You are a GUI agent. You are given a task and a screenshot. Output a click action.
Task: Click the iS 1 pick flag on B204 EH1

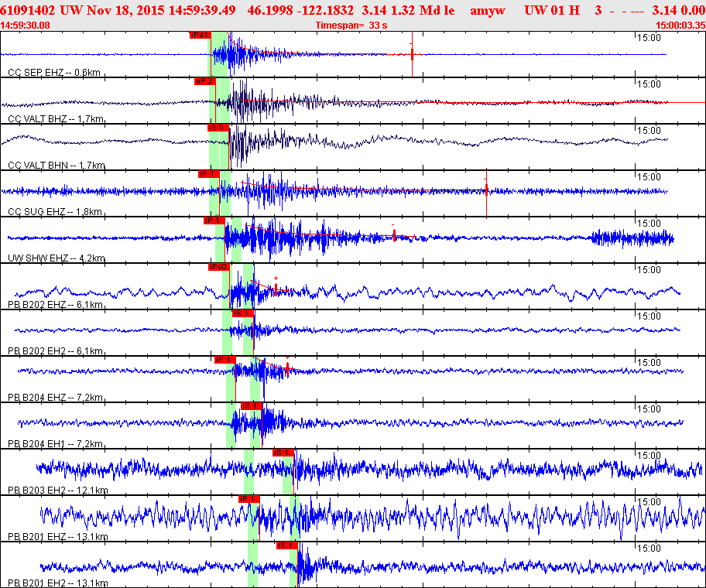[x=252, y=405]
